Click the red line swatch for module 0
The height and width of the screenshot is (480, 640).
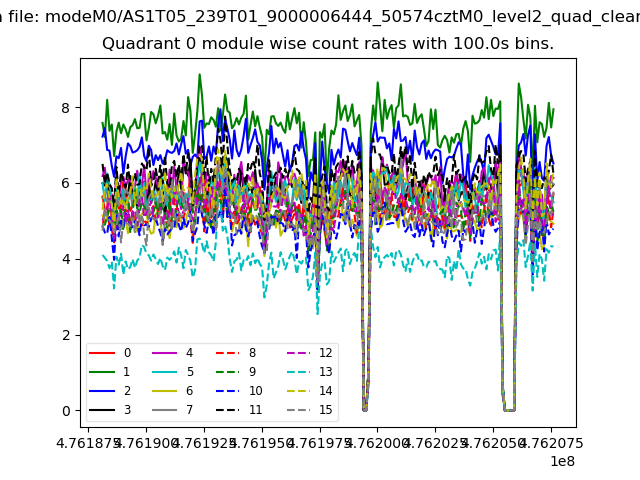point(101,353)
